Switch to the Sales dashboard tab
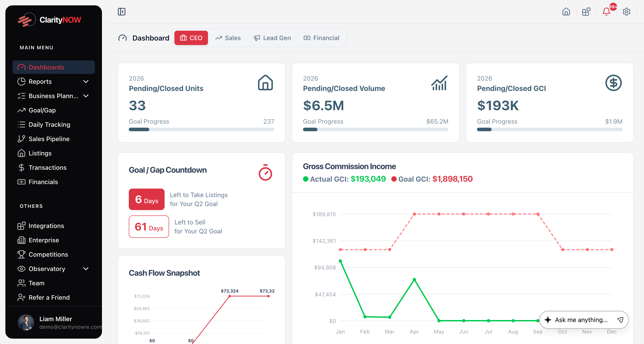 click(x=228, y=38)
